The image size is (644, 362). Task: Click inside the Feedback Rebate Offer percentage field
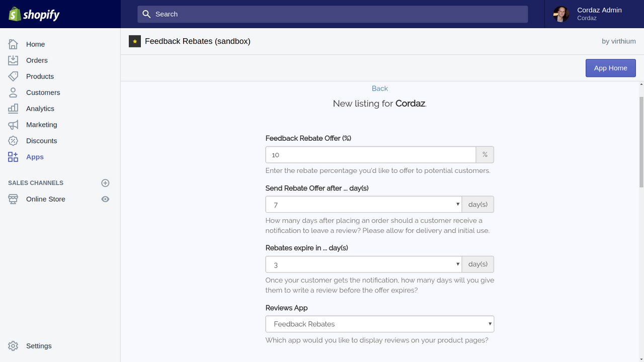point(370,154)
